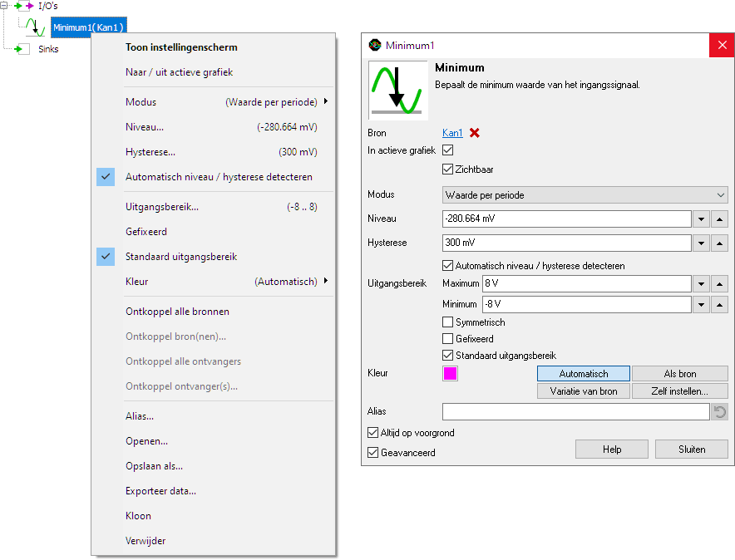Toggle the In actieve grafiek checkbox
Screen dimensions: 735x560
click(447, 150)
